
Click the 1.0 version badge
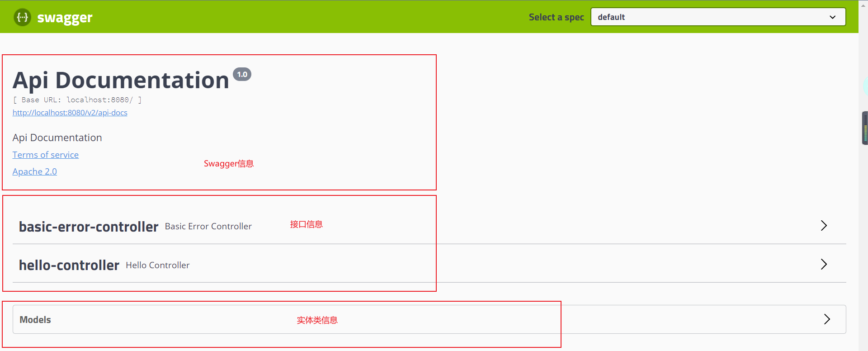click(x=242, y=75)
